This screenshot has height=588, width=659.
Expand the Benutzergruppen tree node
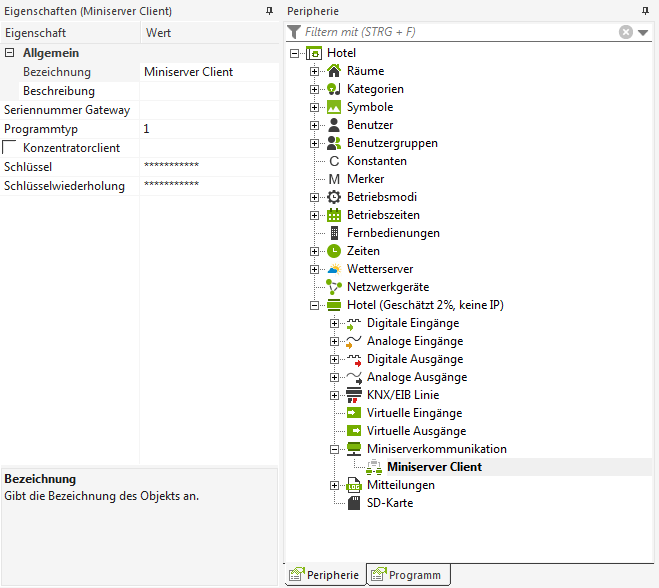coord(314,143)
